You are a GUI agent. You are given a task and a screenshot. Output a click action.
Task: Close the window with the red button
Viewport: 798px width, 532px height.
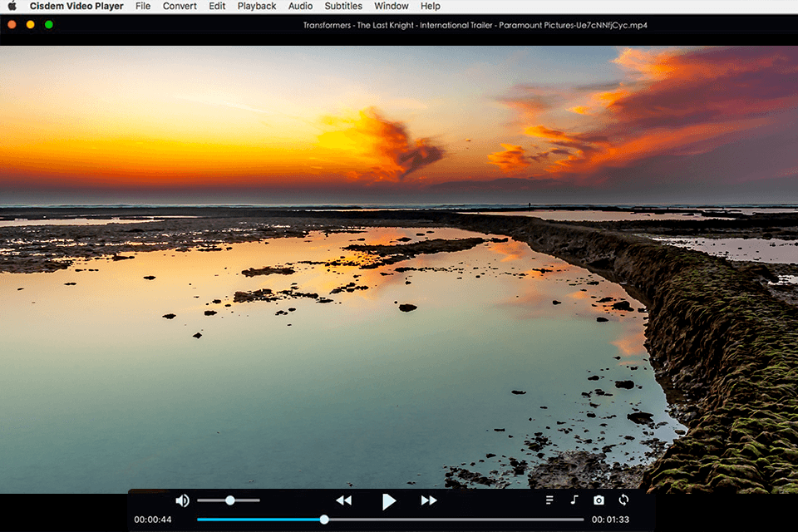pos(12,24)
